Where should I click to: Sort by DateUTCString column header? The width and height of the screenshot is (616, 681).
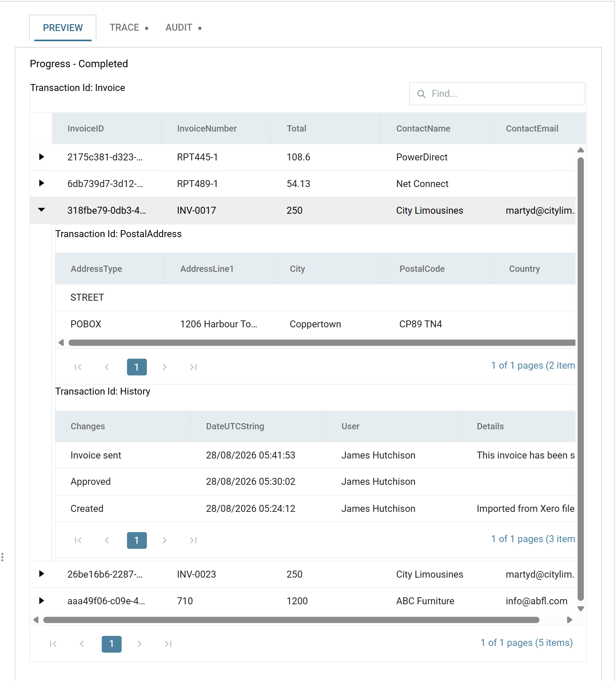(258, 426)
